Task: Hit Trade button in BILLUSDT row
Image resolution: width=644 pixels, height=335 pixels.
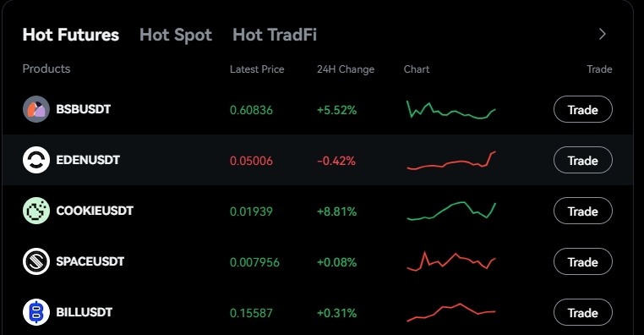Action: click(583, 312)
